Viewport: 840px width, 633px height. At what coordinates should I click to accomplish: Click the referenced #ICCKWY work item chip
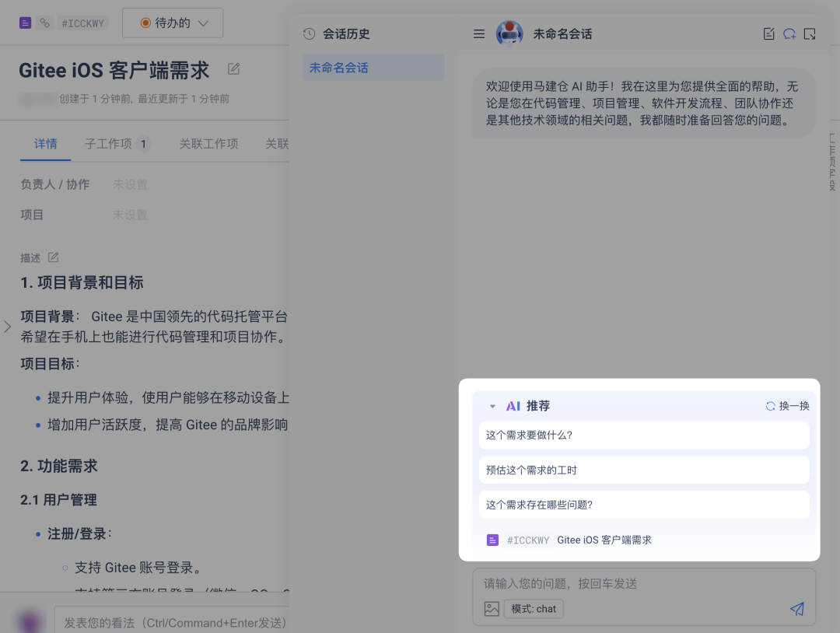pyautogui.click(x=569, y=540)
